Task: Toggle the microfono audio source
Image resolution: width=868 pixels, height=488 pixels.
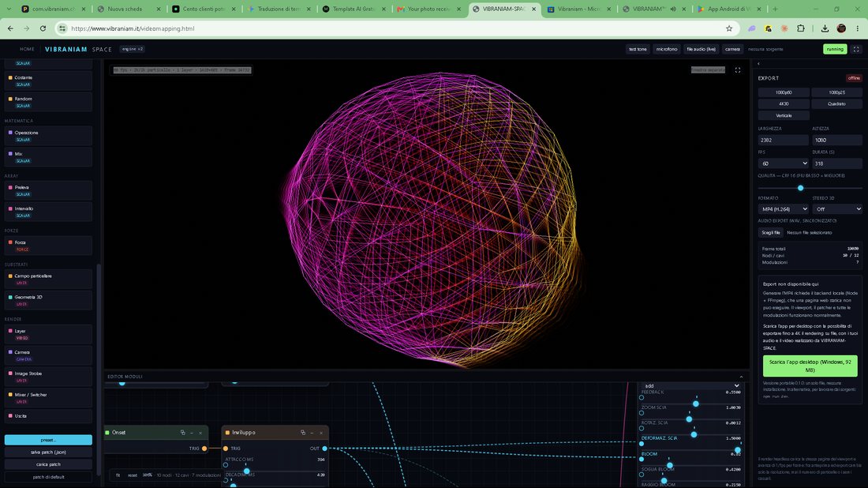Action: [x=667, y=49]
